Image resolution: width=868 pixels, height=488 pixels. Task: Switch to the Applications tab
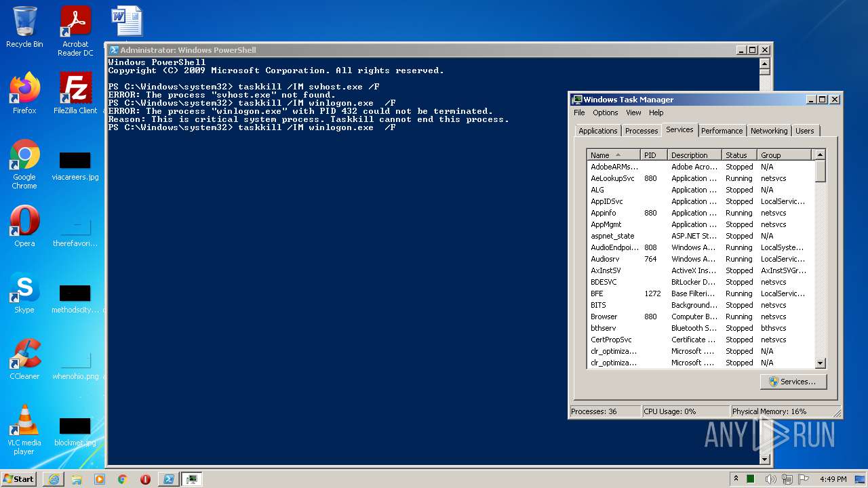click(x=598, y=131)
